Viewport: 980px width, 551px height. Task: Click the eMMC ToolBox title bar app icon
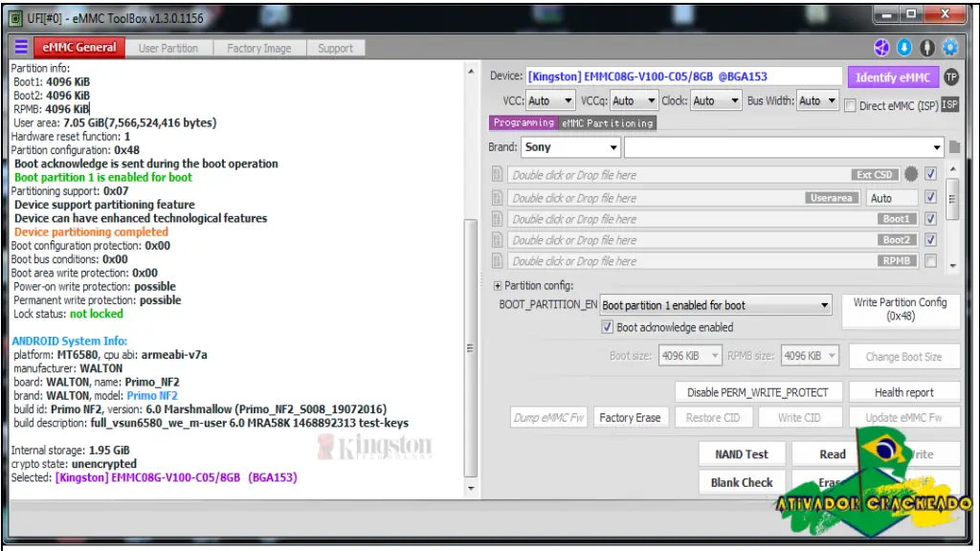15,18
